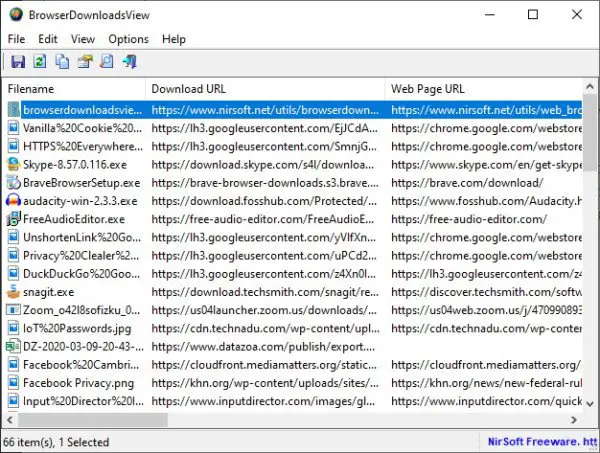Open the Help menu
The height and width of the screenshot is (453, 600).
point(174,39)
